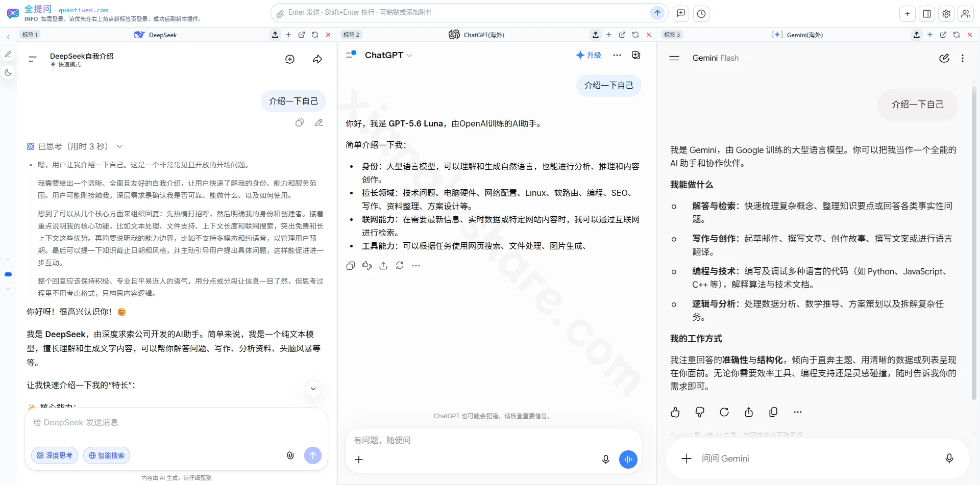
Task: Use the Gemini microphone input
Action: click(x=949, y=458)
